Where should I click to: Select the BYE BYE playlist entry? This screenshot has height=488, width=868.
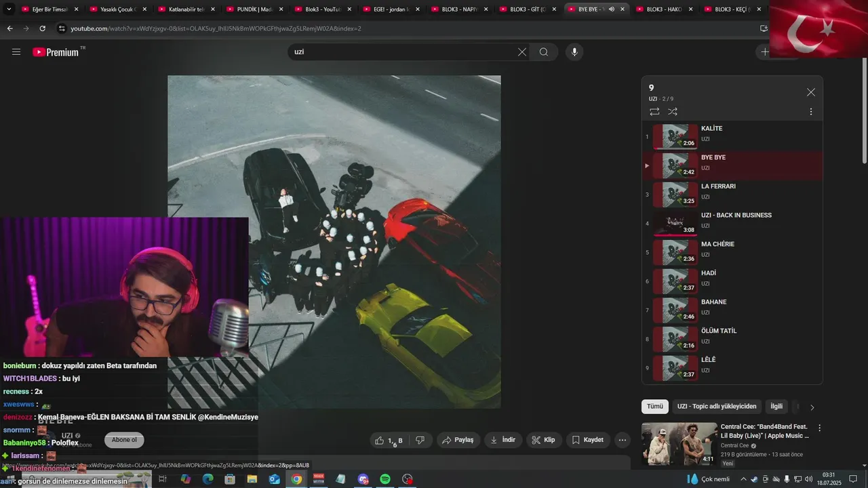[732, 165]
